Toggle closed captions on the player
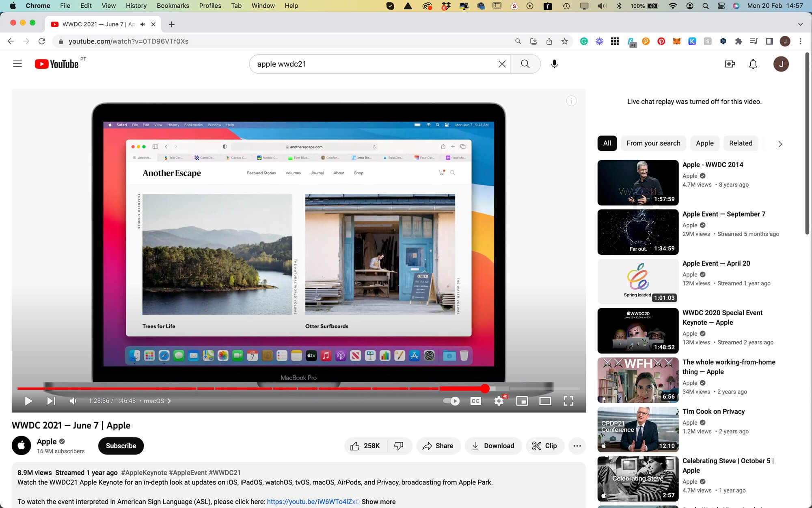The width and height of the screenshot is (812, 508). click(x=475, y=401)
